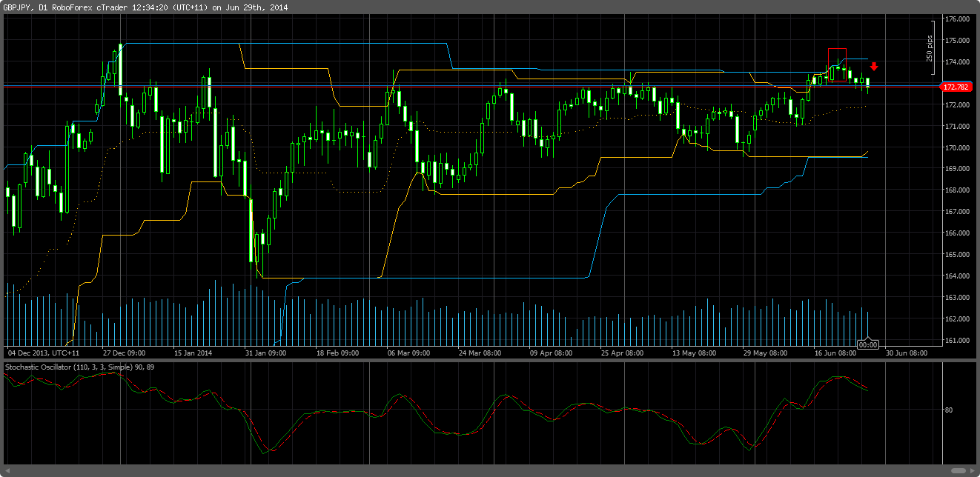980x477 pixels.
Task: Click the 163.000 price axis label
Action: (x=956, y=297)
